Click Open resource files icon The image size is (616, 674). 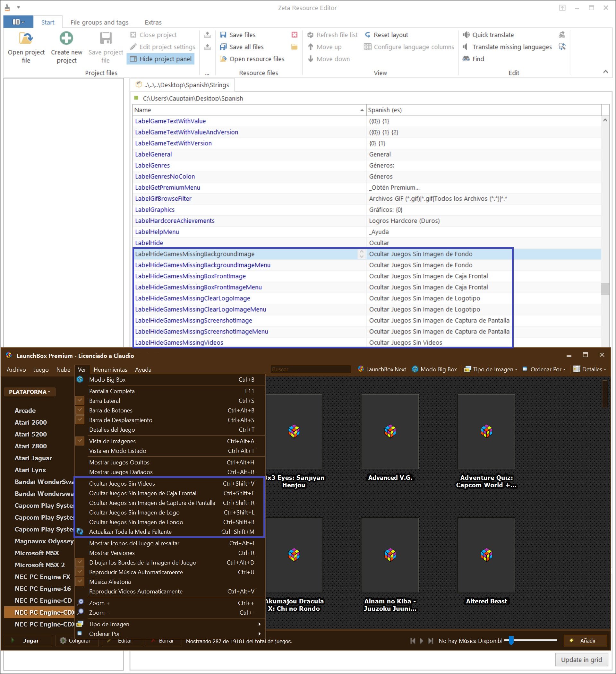click(223, 59)
